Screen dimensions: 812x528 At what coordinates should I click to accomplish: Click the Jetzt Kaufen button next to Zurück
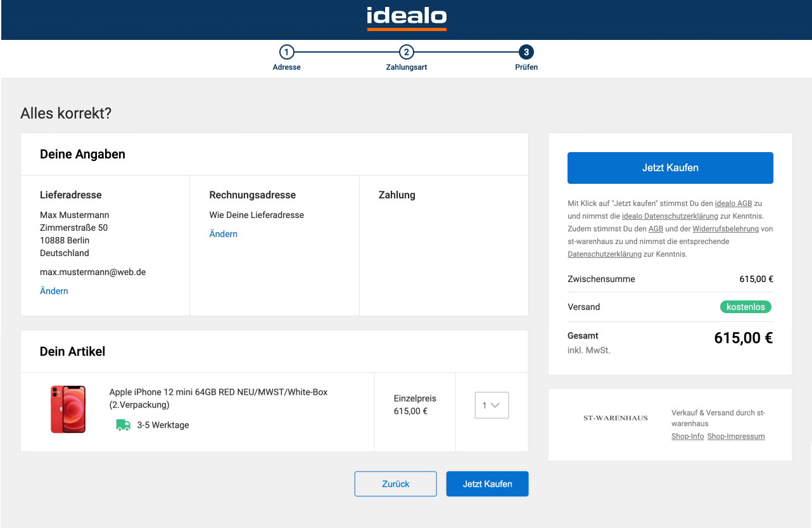point(487,484)
